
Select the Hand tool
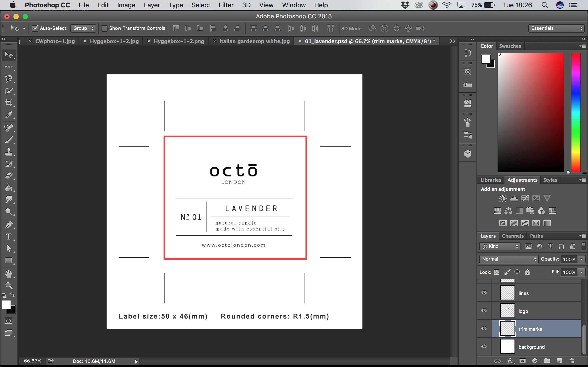pos(9,274)
